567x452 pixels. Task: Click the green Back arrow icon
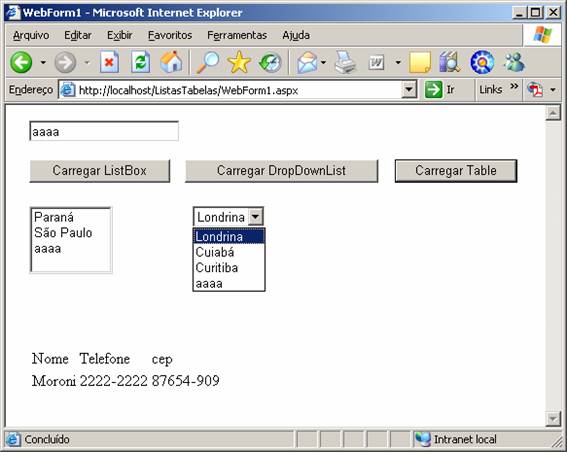tap(21, 62)
